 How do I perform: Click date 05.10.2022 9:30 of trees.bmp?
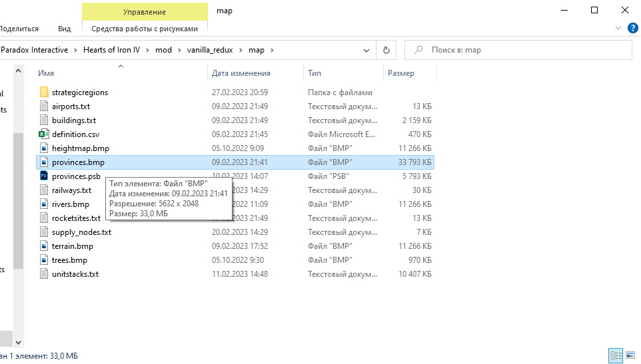click(x=238, y=260)
